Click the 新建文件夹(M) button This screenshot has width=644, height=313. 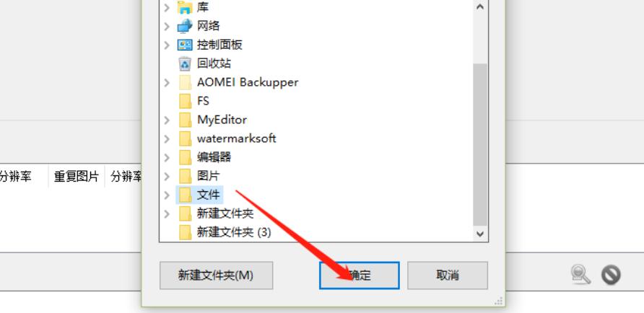216,275
